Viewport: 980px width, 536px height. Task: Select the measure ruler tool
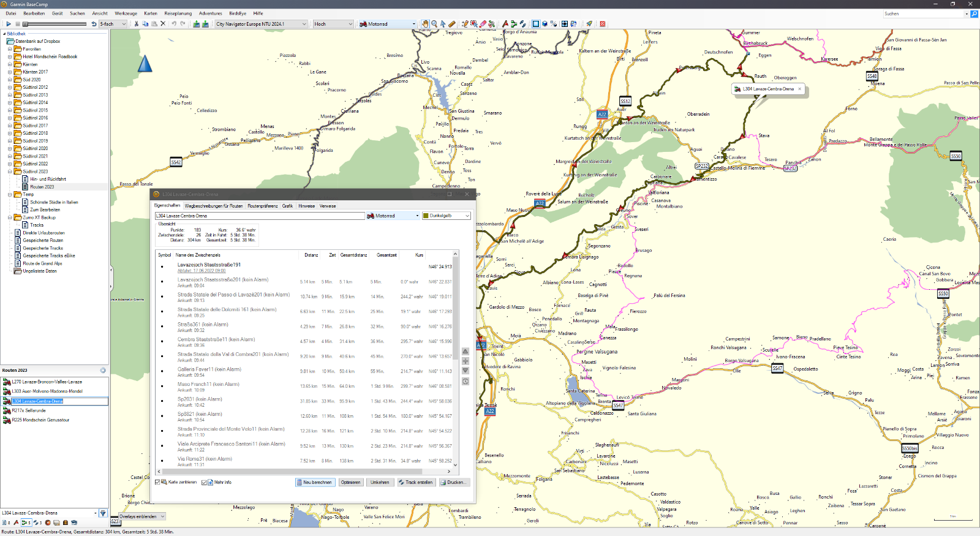click(452, 24)
